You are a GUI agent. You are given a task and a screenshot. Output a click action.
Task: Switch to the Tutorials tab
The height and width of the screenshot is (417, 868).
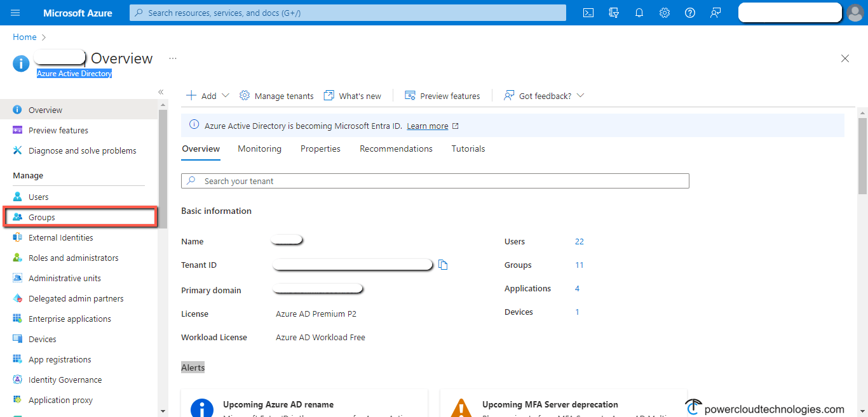coord(468,149)
